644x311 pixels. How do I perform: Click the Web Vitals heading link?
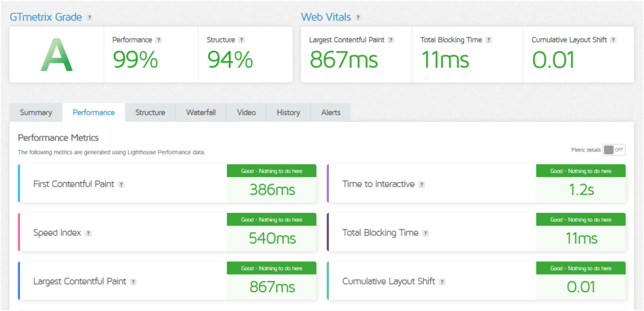coord(326,17)
